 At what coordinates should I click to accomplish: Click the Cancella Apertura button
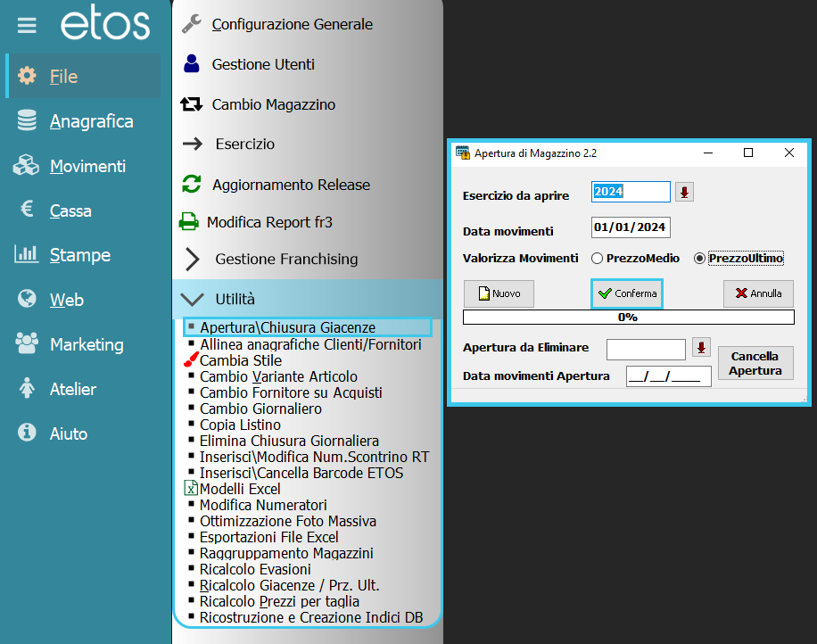pos(755,363)
